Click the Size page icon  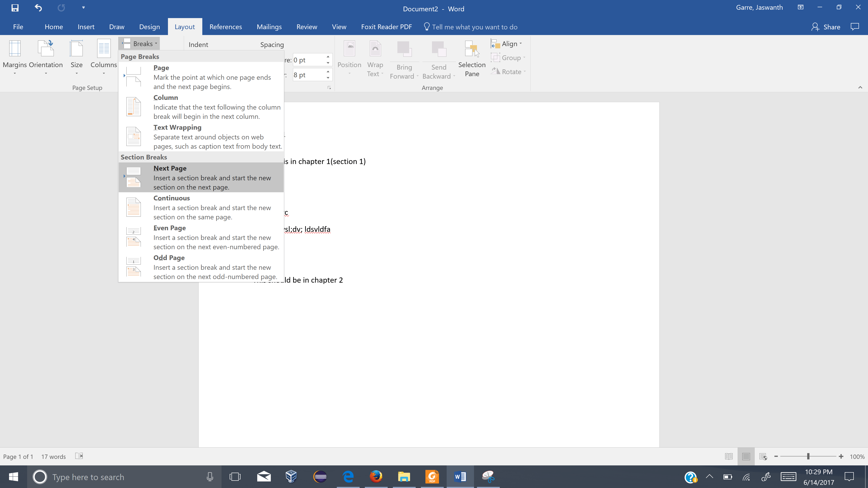(x=76, y=49)
